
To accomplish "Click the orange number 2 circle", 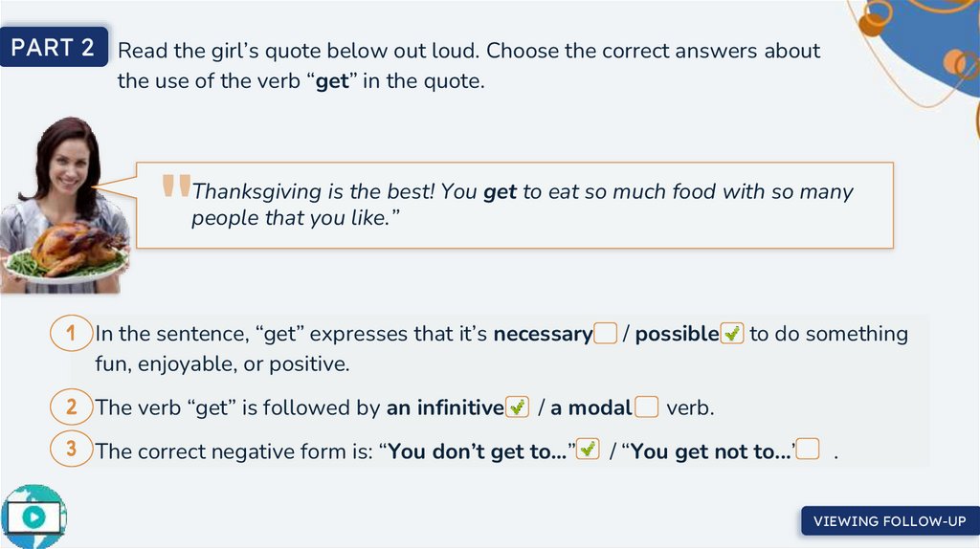I will click(72, 407).
